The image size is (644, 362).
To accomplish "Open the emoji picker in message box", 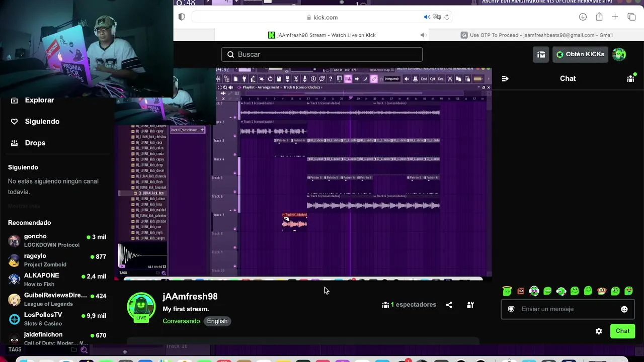I will pos(624,309).
